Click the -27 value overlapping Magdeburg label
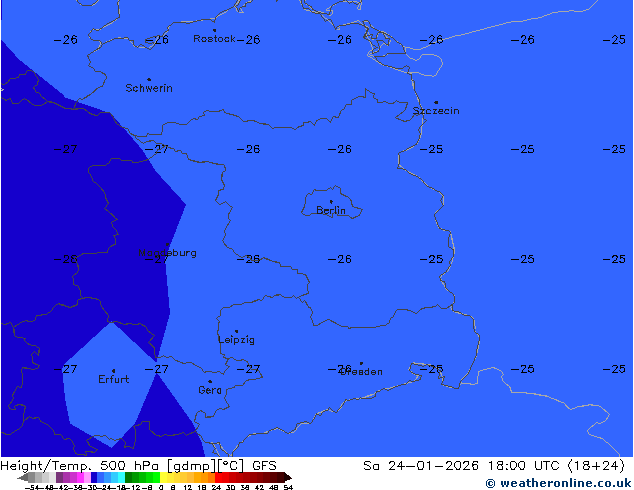This screenshot has width=634, height=490. point(156,259)
